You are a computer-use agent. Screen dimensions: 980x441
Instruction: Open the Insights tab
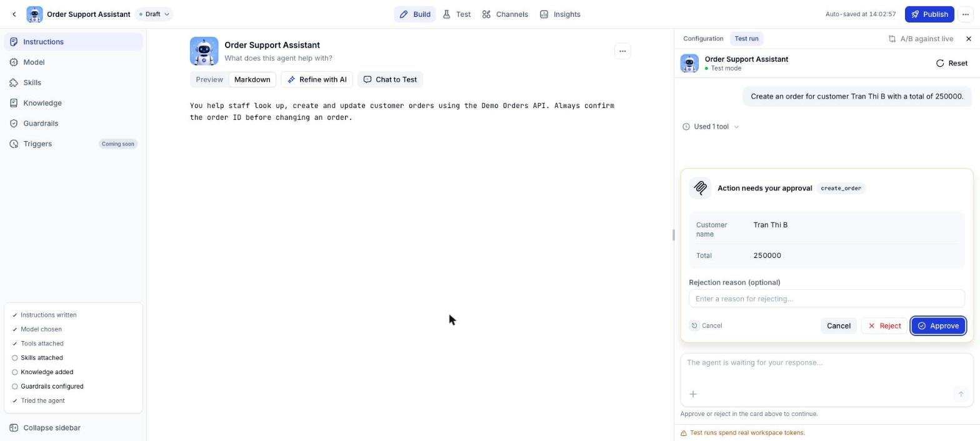click(560, 14)
